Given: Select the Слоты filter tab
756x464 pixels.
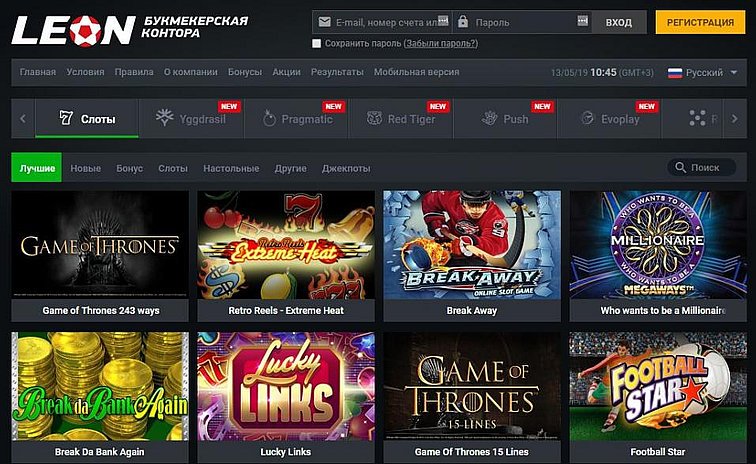Looking at the screenshot, I should 173,168.
